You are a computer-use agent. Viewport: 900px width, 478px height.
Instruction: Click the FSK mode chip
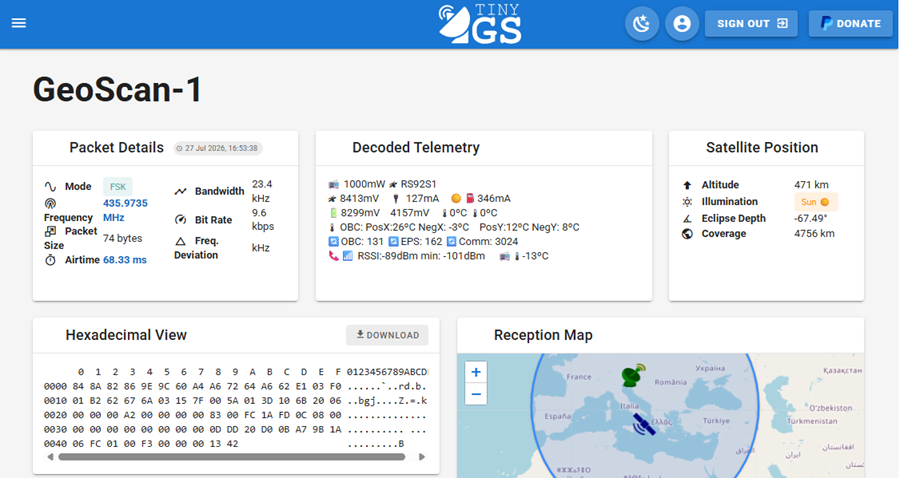[118, 186]
